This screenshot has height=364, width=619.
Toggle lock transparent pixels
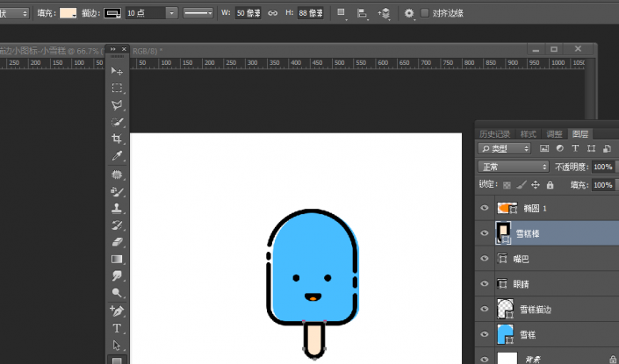(507, 185)
